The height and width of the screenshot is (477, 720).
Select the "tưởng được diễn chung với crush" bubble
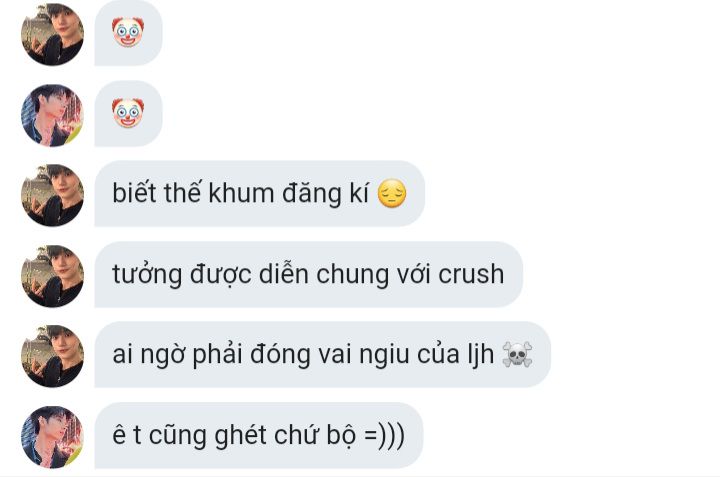click(309, 274)
